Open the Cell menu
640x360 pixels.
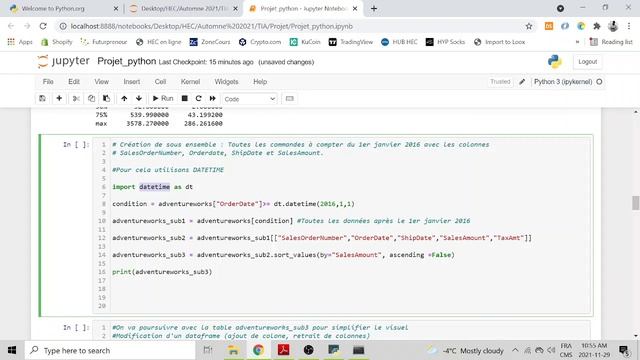click(160, 82)
